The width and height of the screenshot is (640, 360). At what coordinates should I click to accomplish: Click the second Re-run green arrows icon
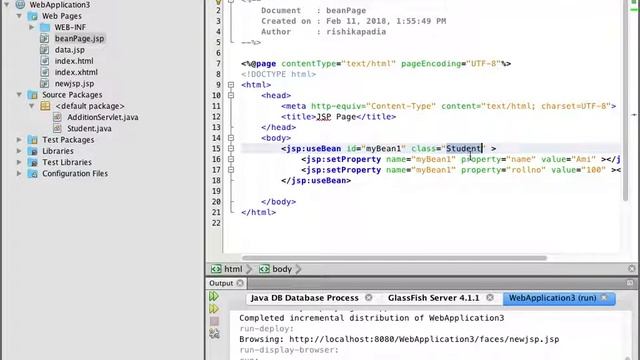coord(214,309)
